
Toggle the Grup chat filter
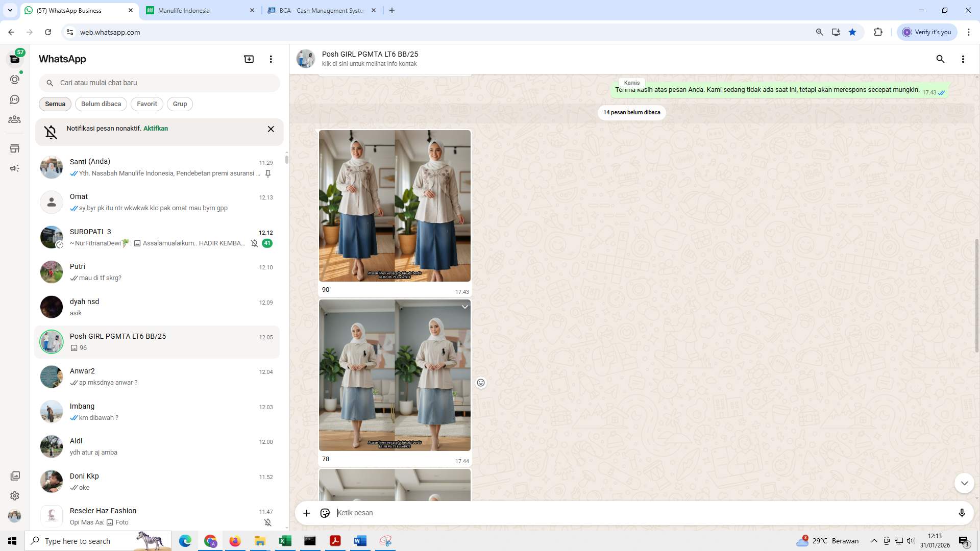point(180,104)
